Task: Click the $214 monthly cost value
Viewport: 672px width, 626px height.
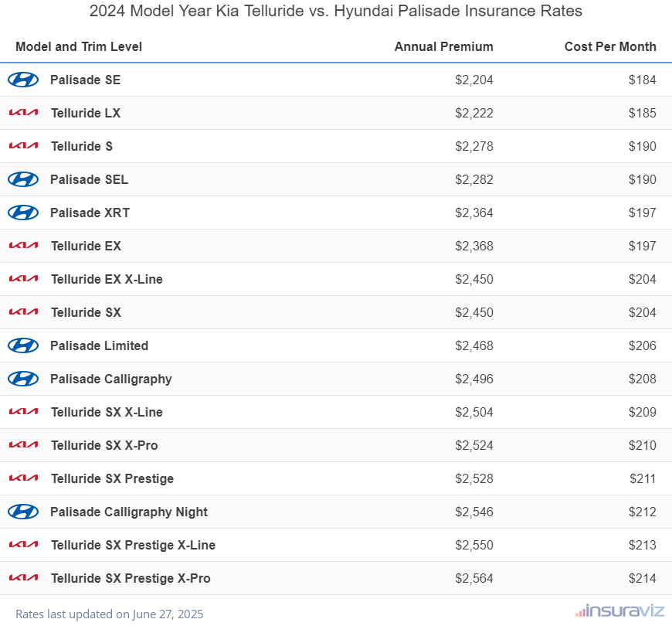Action: (x=643, y=578)
